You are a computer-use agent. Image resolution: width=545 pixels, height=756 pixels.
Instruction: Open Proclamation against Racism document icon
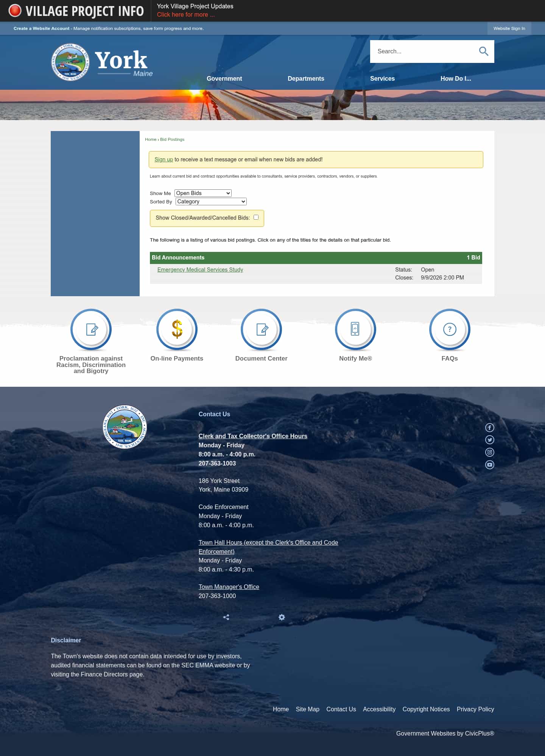(91, 330)
